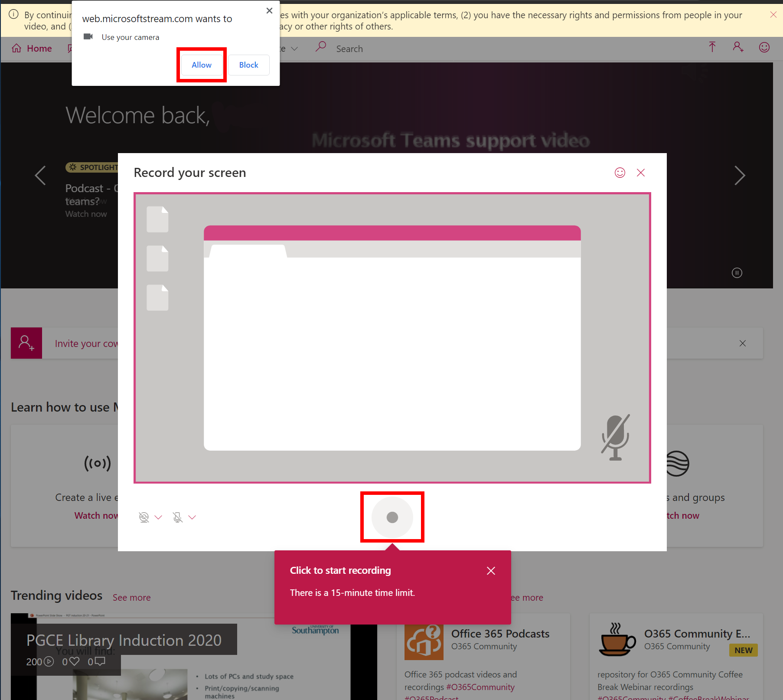This screenshot has height=700, width=783.
Task: Close the Record your screen dialog
Action: pos(641,173)
